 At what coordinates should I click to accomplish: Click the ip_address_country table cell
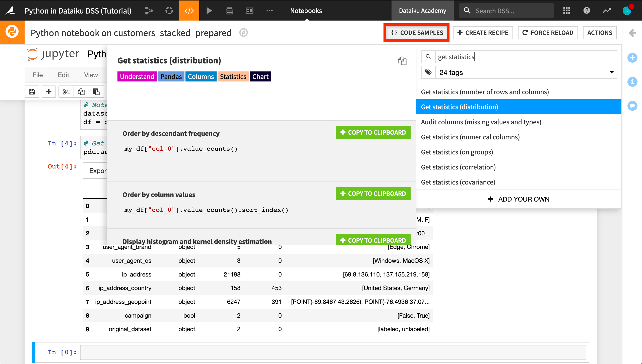[x=125, y=288]
